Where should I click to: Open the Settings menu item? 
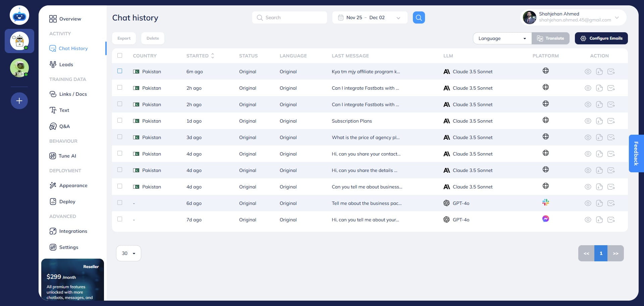[x=69, y=247]
